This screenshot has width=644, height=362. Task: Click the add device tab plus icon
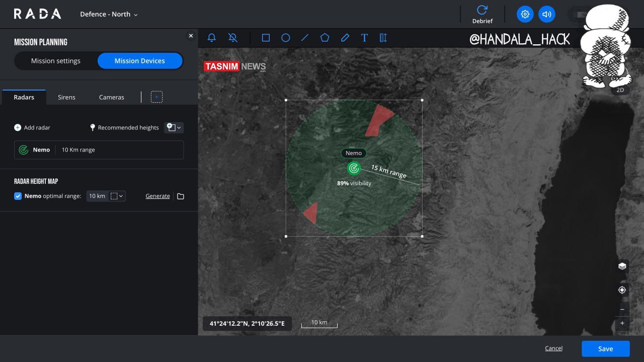click(x=157, y=97)
